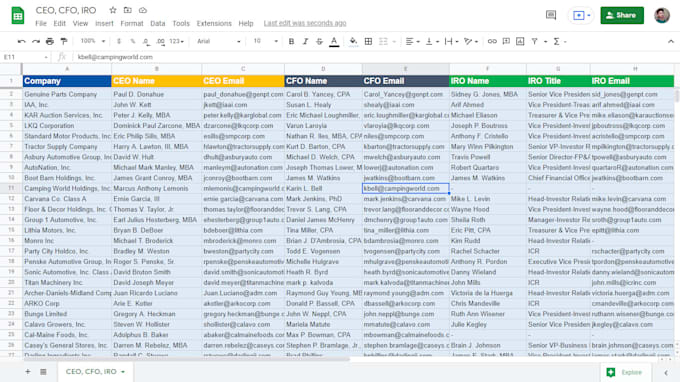Screen dimensions: 680x382
Task: Click the name box showing E11
Action: click(26, 57)
